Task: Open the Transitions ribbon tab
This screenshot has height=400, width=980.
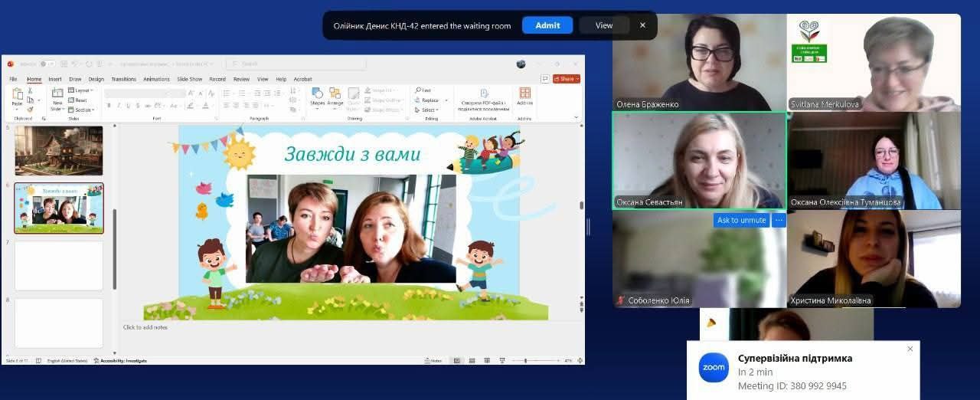Action: 123,79
